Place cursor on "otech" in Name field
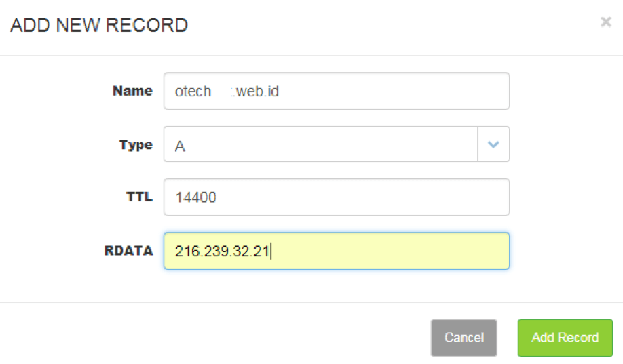The height and width of the screenshot is (364, 623). tap(193, 92)
